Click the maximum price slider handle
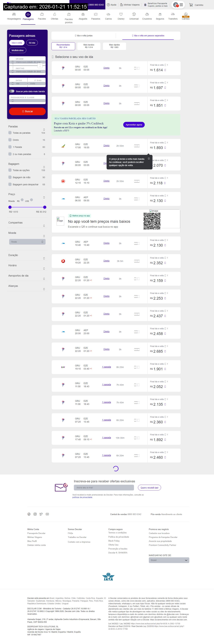Screen dimensions: 214x644 tap(45, 207)
